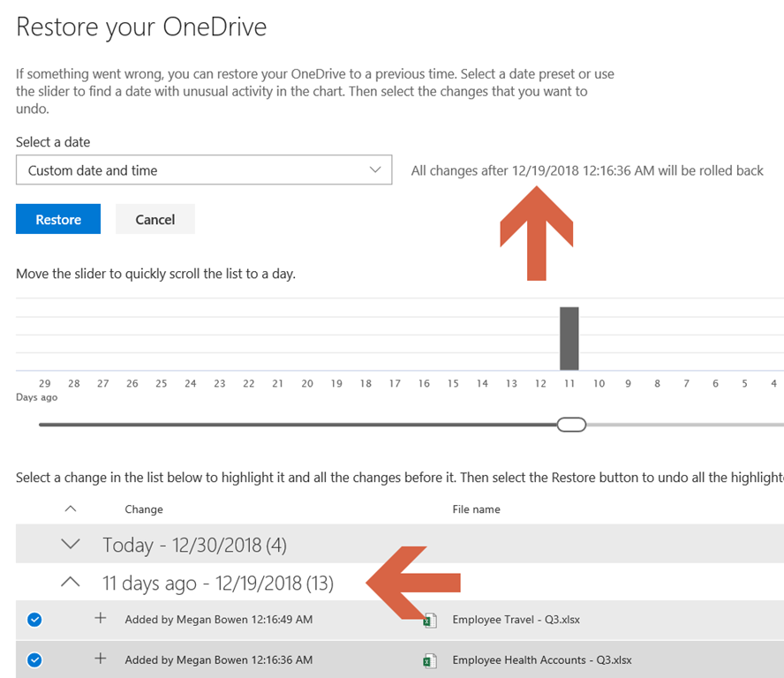Collapse the 11 days ago - 12/19/2018 group

(71, 582)
